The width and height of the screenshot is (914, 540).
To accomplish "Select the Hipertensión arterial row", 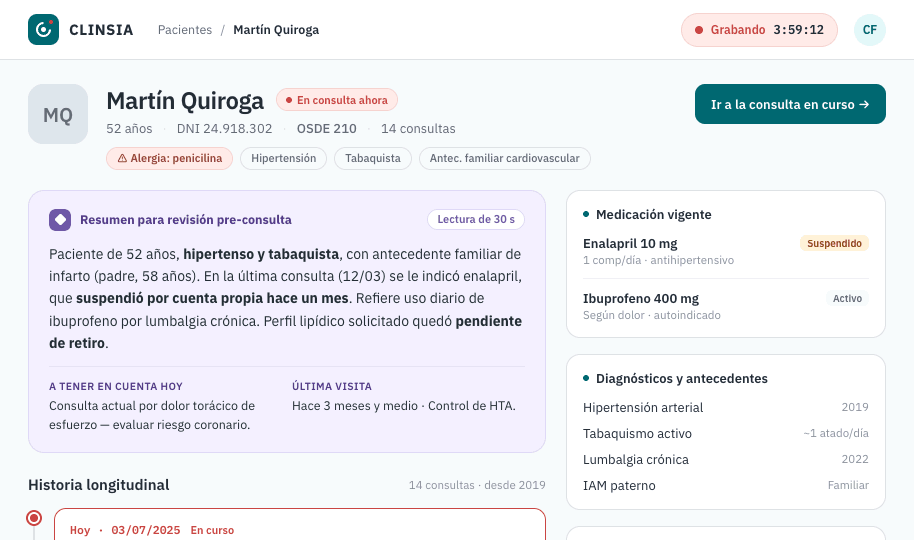I will 726,407.
